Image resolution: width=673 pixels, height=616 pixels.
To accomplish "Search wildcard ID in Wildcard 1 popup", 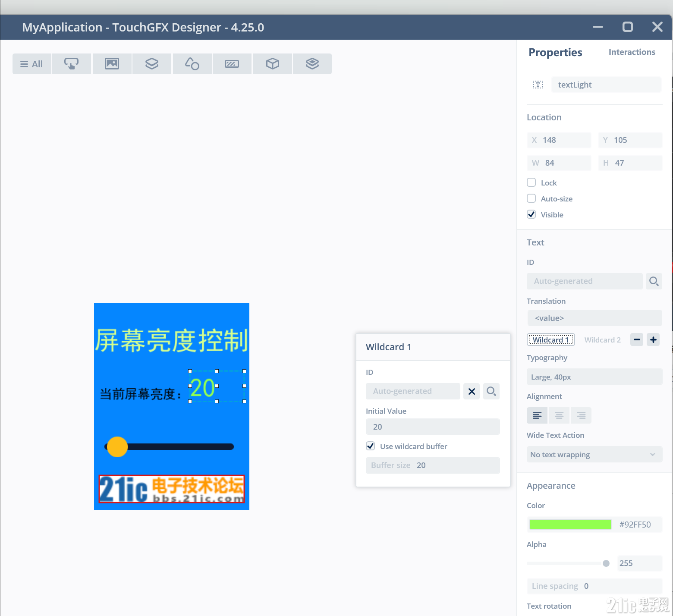I will [x=491, y=391].
